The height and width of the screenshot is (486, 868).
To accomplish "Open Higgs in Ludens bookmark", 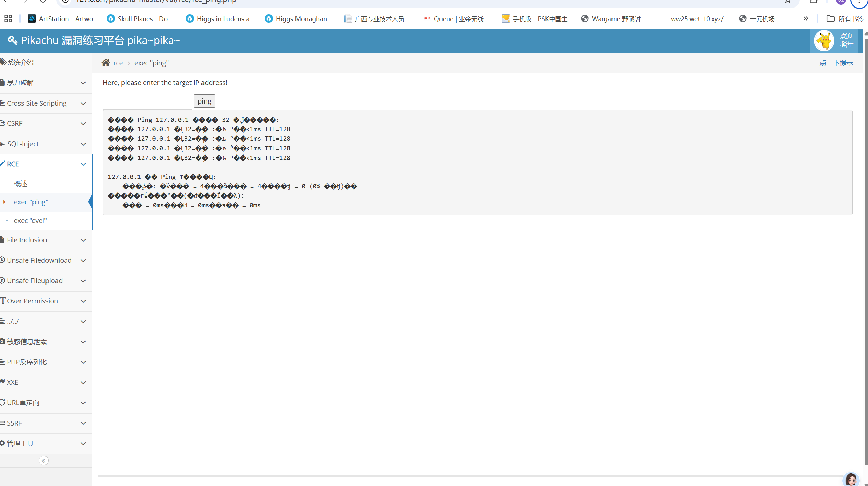I will (x=220, y=19).
